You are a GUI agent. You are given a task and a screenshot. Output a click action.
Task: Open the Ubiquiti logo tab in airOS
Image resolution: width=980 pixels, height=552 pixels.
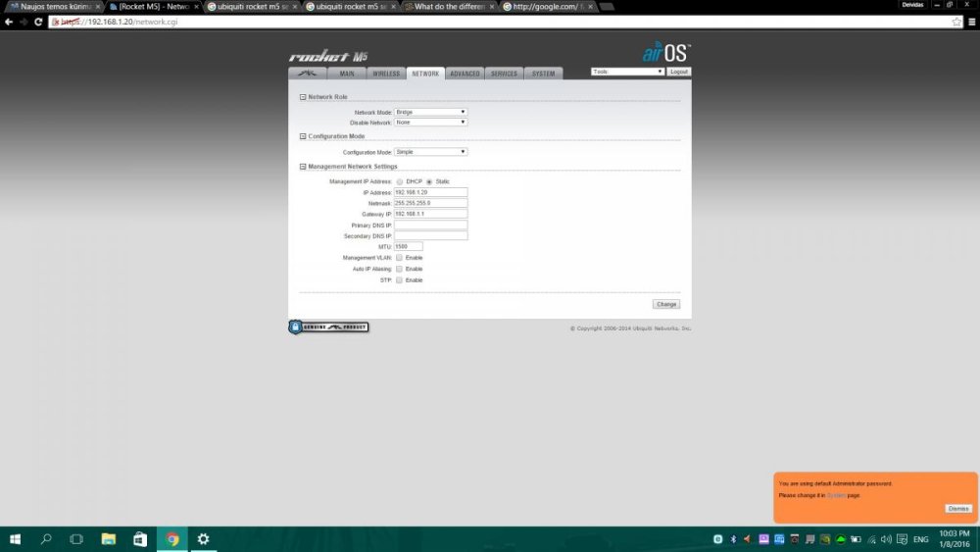307,74
